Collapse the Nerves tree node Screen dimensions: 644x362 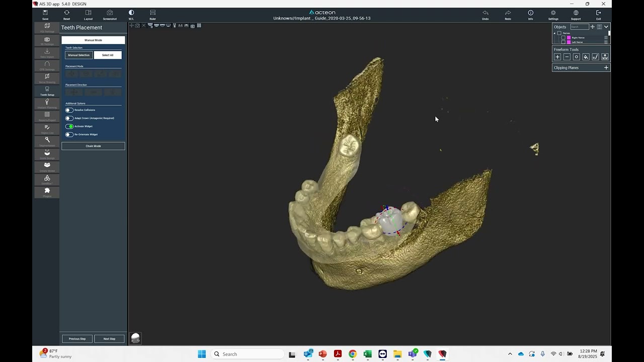click(554, 33)
